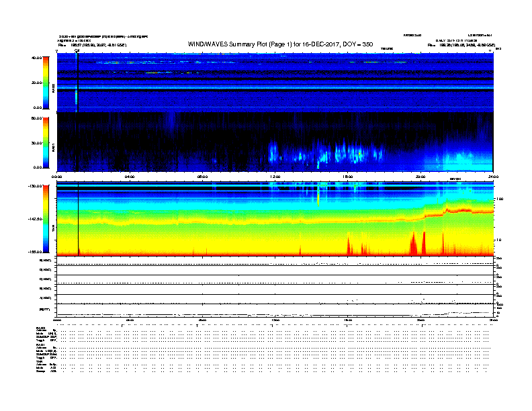
Task: Click the RAD1 heading in the status table
Action: [x=40, y=345]
